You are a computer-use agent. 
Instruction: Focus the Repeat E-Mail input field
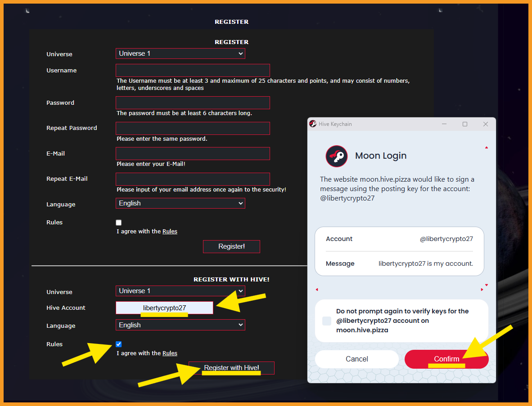(x=193, y=179)
